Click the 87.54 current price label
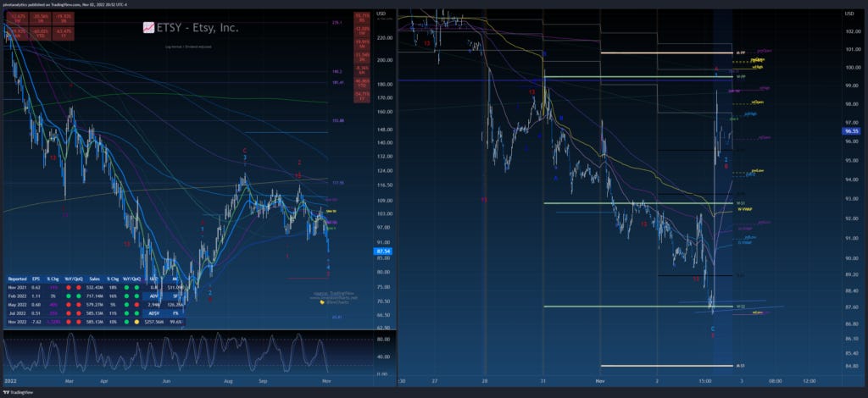Image resolution: width=868 pixels, height=398 pixels. tap(383, 251)
